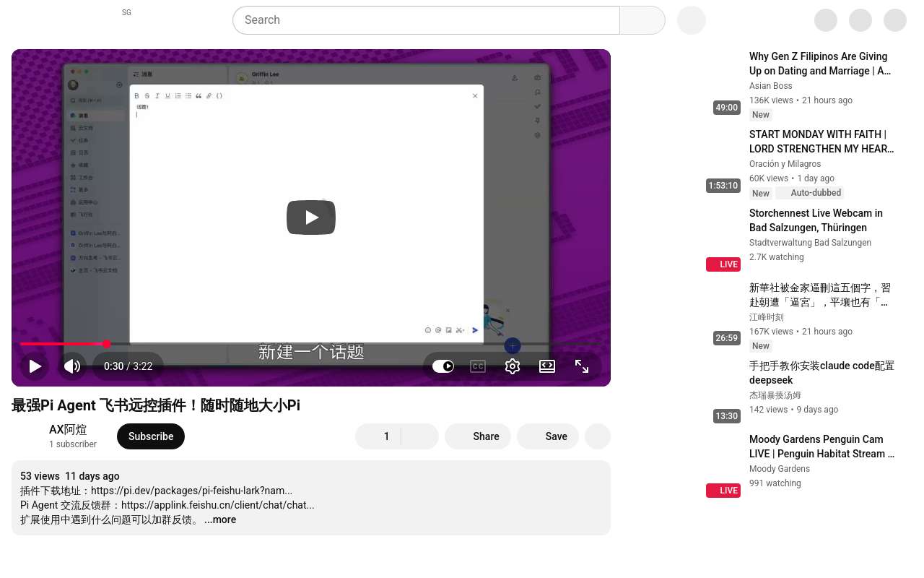Click the 13:30 duration badge
This screenshot has width=924, height=578.
pos(727,416)
